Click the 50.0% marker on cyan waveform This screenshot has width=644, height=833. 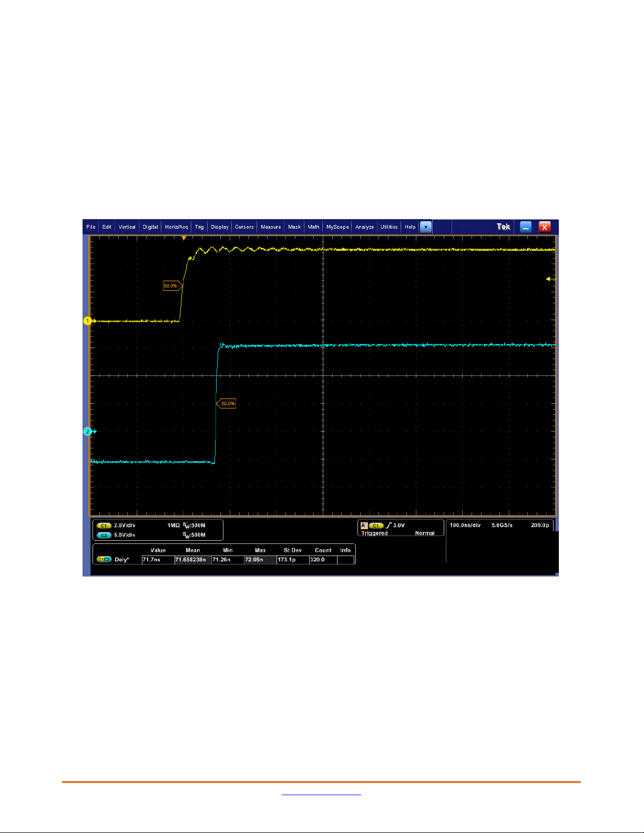coord(226,404)
